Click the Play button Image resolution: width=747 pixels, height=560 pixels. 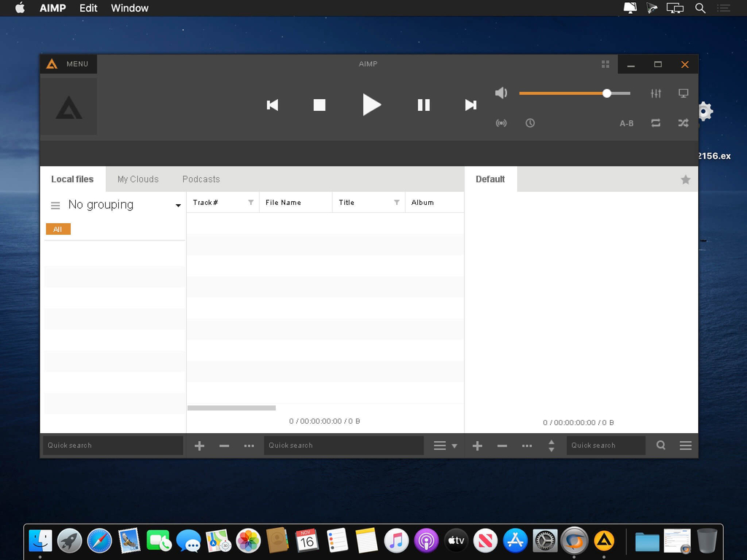[371, 105]
